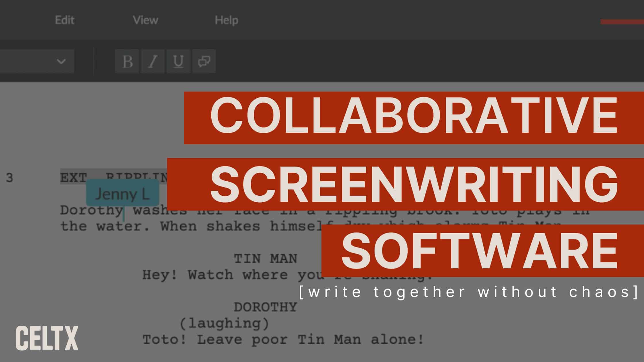644x362 pixels.
Task: Open the Edit menu
Action: [x=65, y=20]
